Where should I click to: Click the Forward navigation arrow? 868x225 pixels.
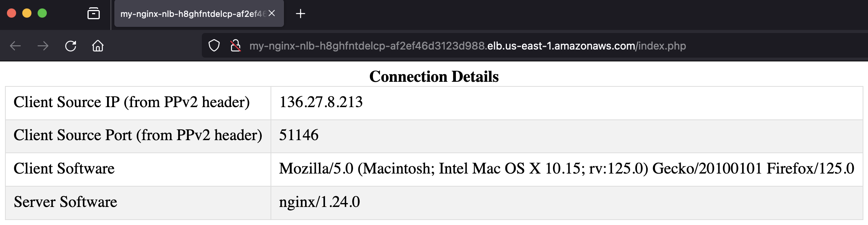point(42,46)
